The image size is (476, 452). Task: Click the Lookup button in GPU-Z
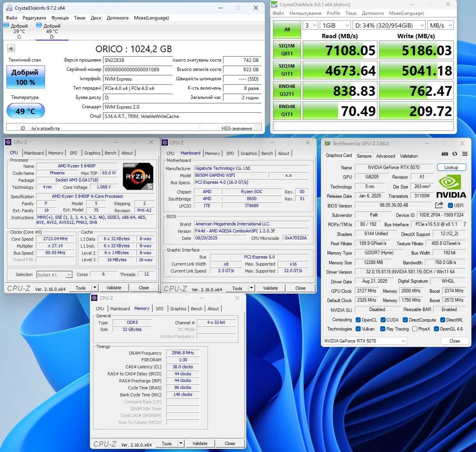[451, 167]
